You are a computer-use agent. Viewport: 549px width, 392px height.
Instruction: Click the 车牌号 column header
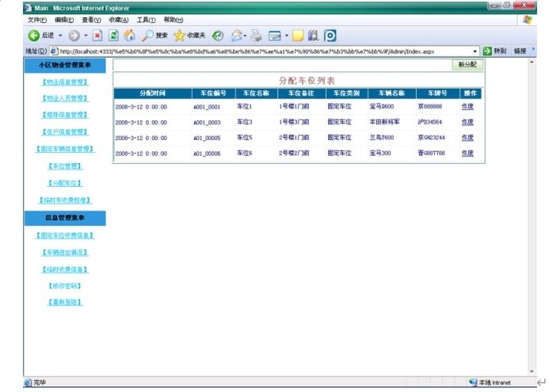coord(437,93)
